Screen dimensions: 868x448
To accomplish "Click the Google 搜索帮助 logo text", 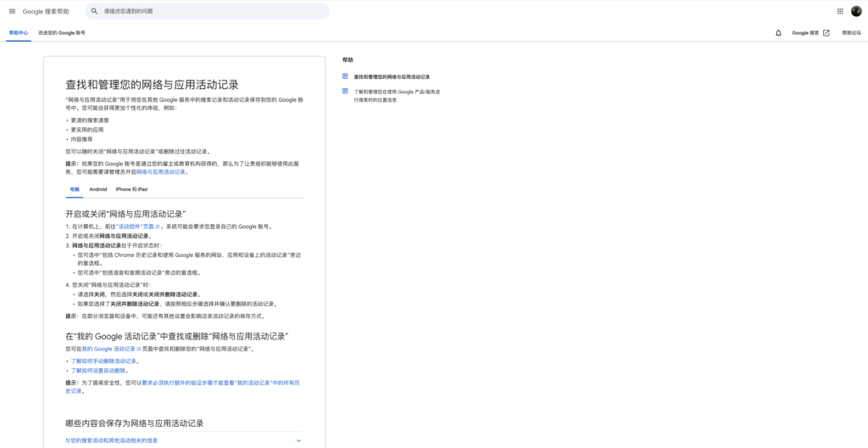I will tap(46, 11).
